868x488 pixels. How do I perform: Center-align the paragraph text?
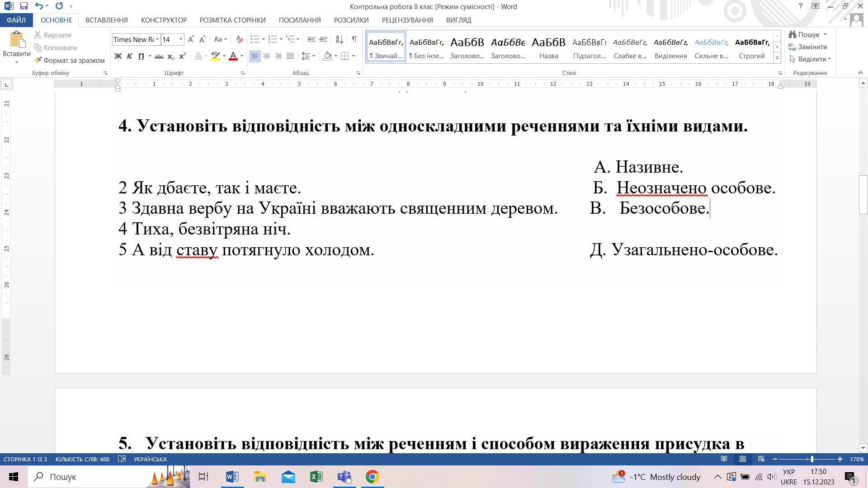pos(267,56)
